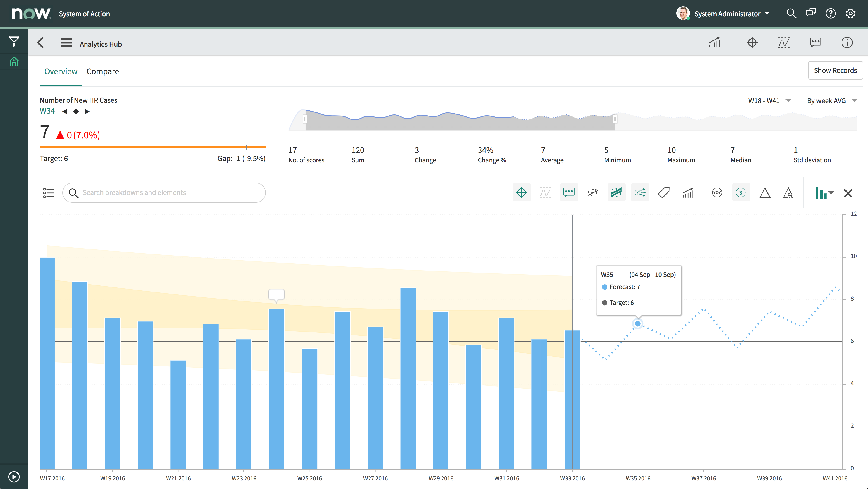Viewport: 868px width, 489px height.
Task: Open the chart type selector dropdown
Action: (x=825, y=193)
